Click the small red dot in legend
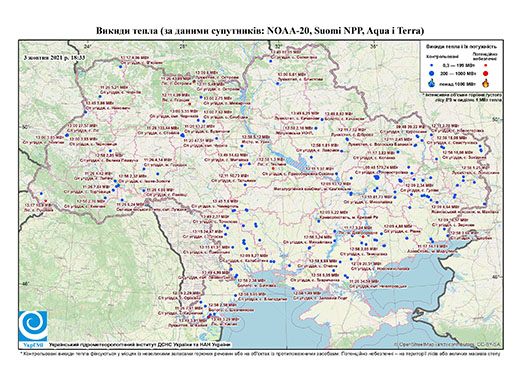Viewport: 520px width, 368px height. pyautogui.click(x=486, y=66)
